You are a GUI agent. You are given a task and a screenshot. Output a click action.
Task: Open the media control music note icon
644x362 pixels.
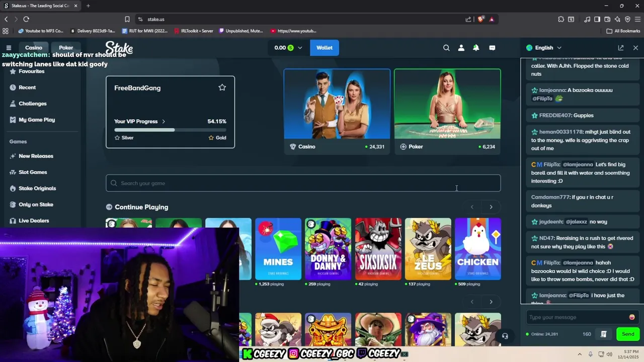[x=587, y=19]
